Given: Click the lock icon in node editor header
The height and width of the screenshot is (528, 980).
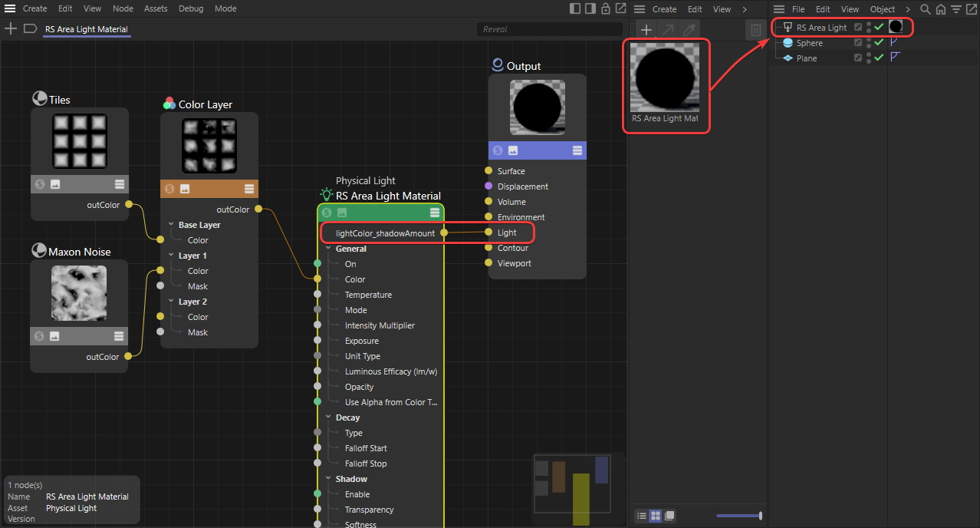Looking at the screenshot, I should [605, 9].
